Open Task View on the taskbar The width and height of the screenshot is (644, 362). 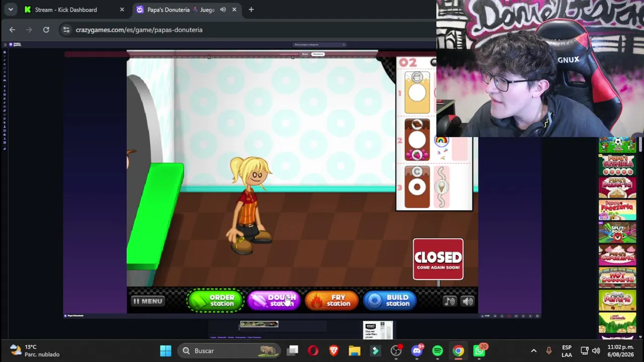pos(293,350)
